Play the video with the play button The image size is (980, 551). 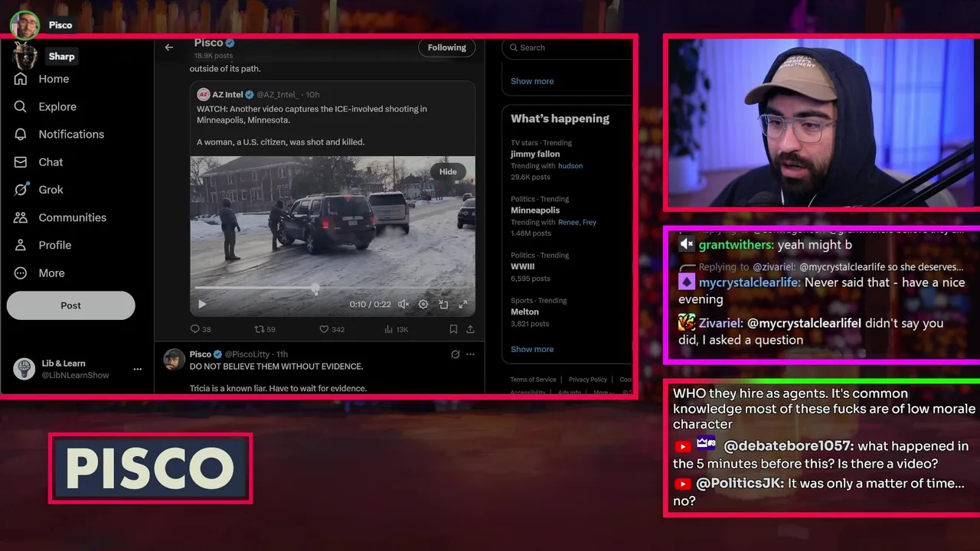202,304
